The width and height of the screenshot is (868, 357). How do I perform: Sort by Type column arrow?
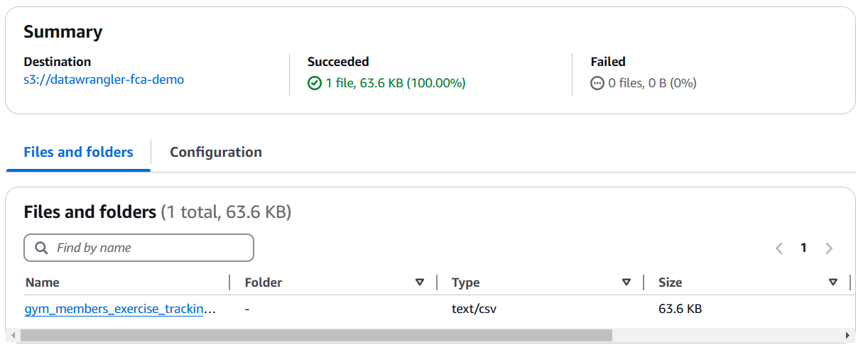pos(626,282)
